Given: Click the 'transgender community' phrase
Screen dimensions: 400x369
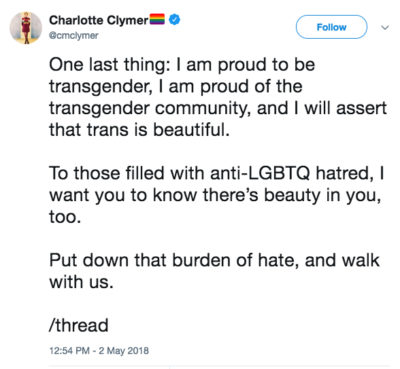Looking at the screenshot, I should click(150, 109).
